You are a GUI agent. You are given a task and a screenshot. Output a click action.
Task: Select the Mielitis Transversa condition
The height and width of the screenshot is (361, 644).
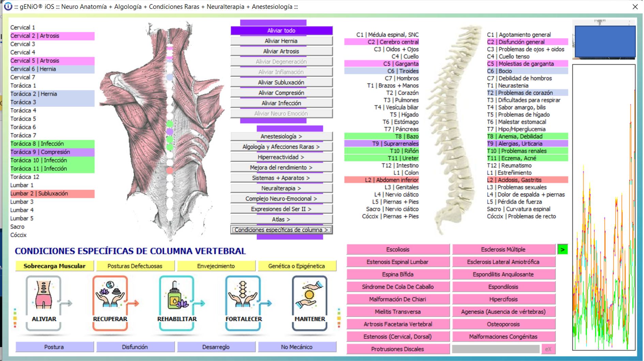coord(398,312)
